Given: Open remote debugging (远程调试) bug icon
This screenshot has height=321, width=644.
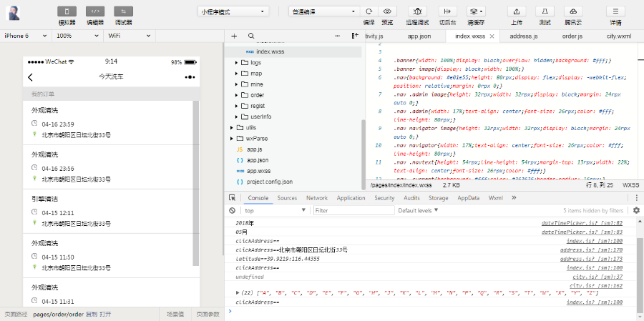Looking at the screenshot, I should [x=418, y=11].
